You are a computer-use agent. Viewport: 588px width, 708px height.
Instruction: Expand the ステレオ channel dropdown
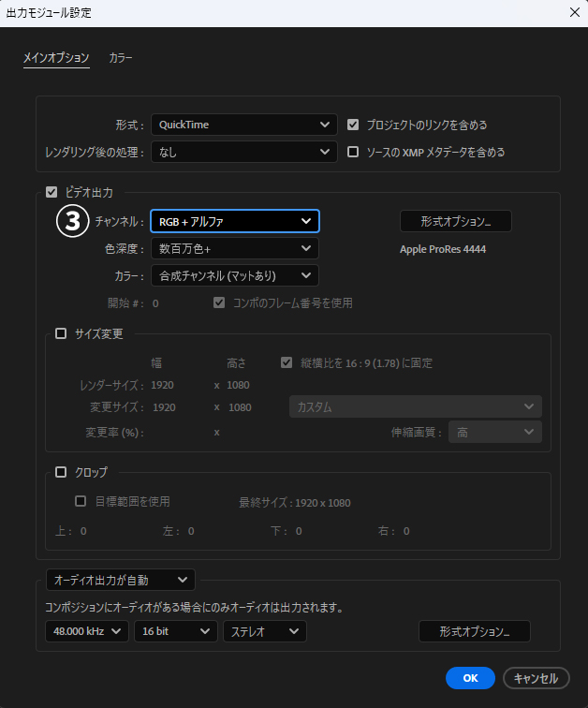264,632
